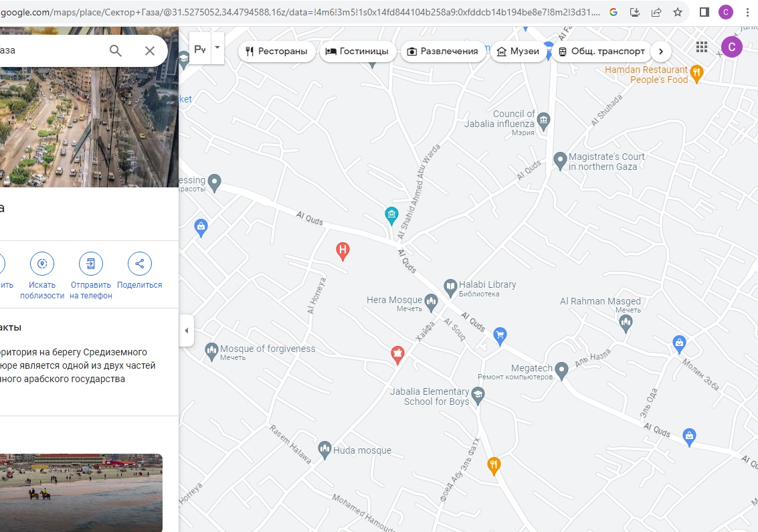Select the Развлечения filter chip
Image resolution: width=758 pixels, height=532 pixels.
pos(443,52)
